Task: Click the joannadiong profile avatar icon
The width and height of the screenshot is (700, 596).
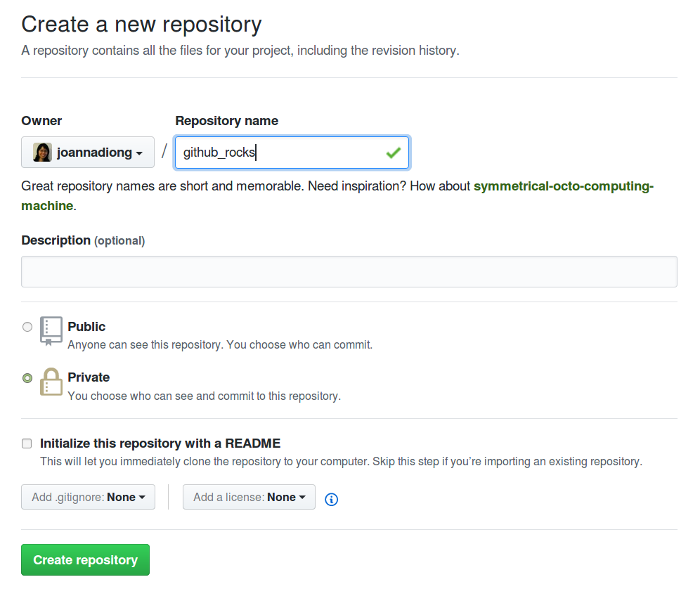Action: click(42, 152)
